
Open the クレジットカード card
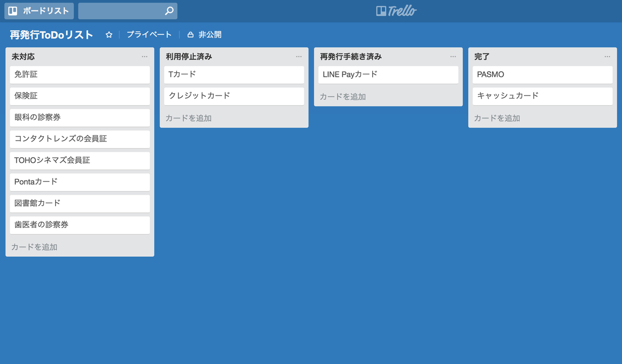pos(234,96)
